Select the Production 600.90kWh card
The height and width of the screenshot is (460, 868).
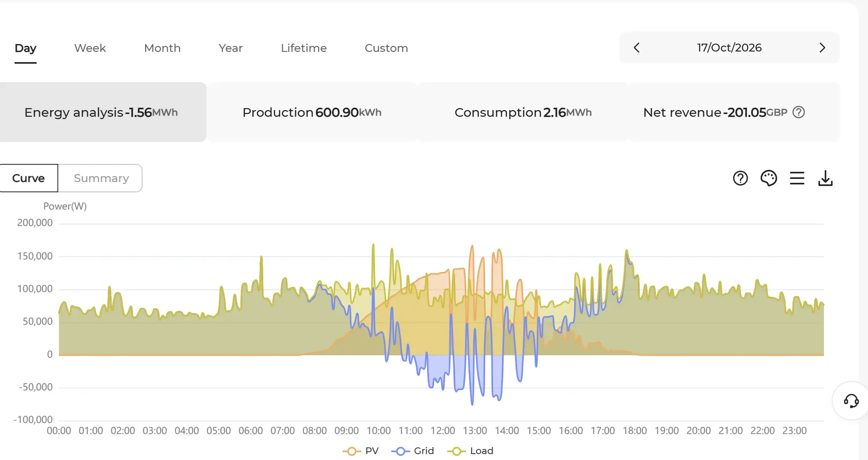point(312,112)
